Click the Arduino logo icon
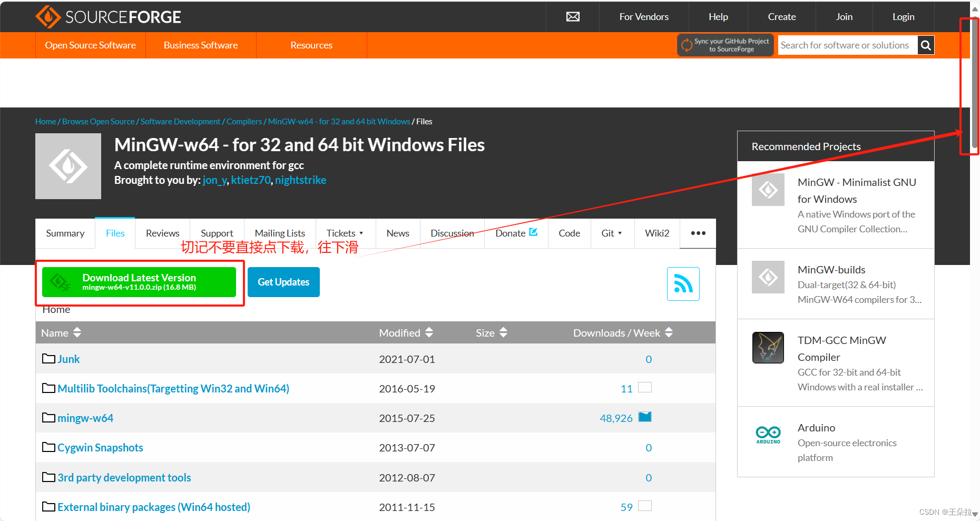This screenshot has width=980, height=521. (768, 435)
